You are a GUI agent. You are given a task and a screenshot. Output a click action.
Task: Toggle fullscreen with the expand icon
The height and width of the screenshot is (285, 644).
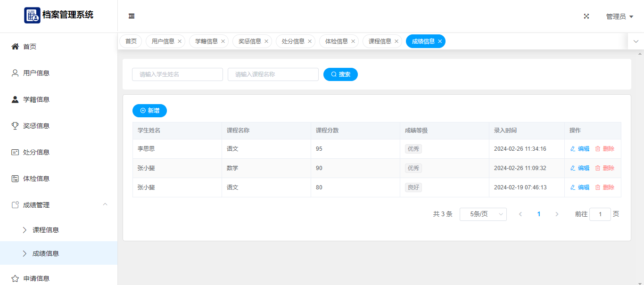(586, 16)
